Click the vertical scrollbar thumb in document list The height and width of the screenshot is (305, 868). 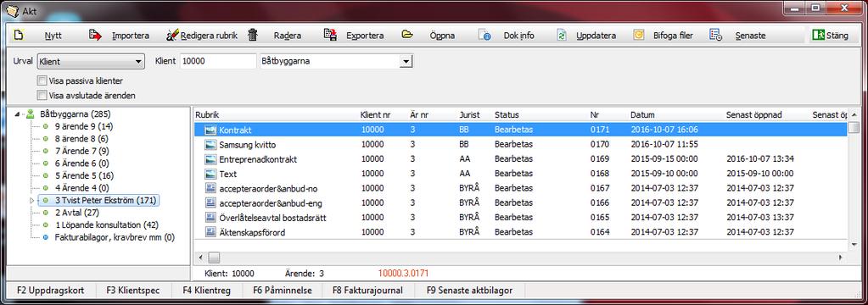(x=854, y=128)
